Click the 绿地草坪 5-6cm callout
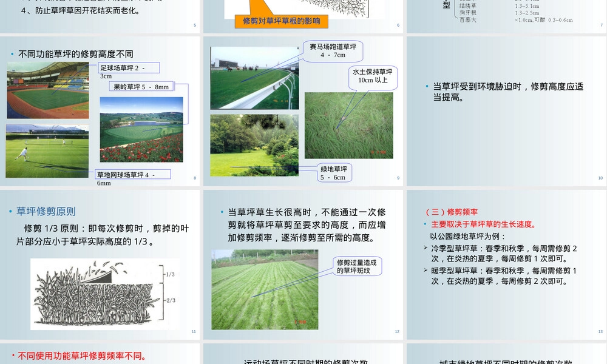The image size is (607, 364). (x=333, y=173)
